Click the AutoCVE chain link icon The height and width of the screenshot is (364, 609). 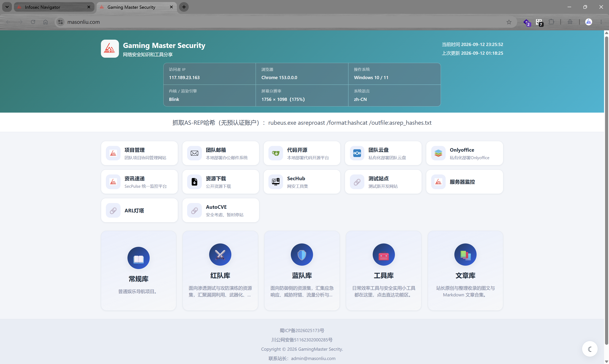point(194,211)
